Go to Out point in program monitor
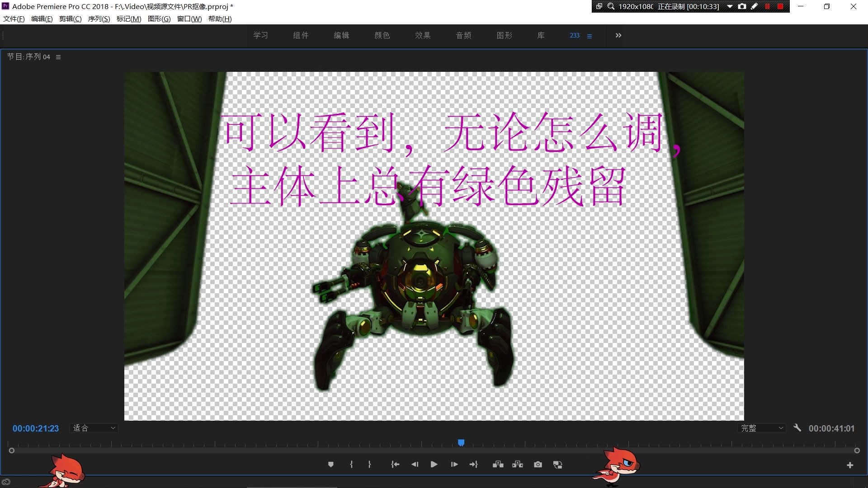 473,465
